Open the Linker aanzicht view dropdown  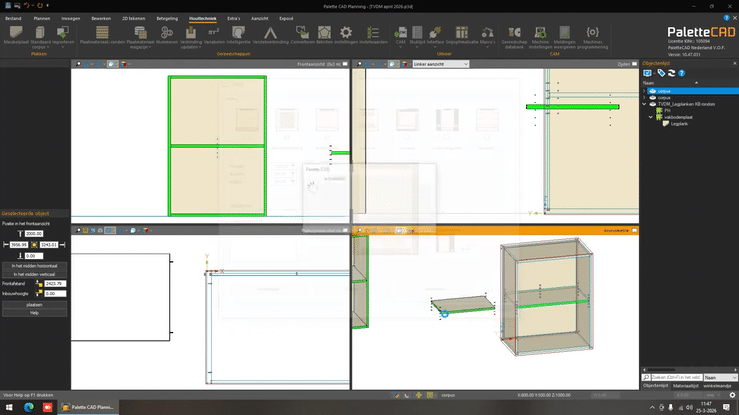[441, 64]
